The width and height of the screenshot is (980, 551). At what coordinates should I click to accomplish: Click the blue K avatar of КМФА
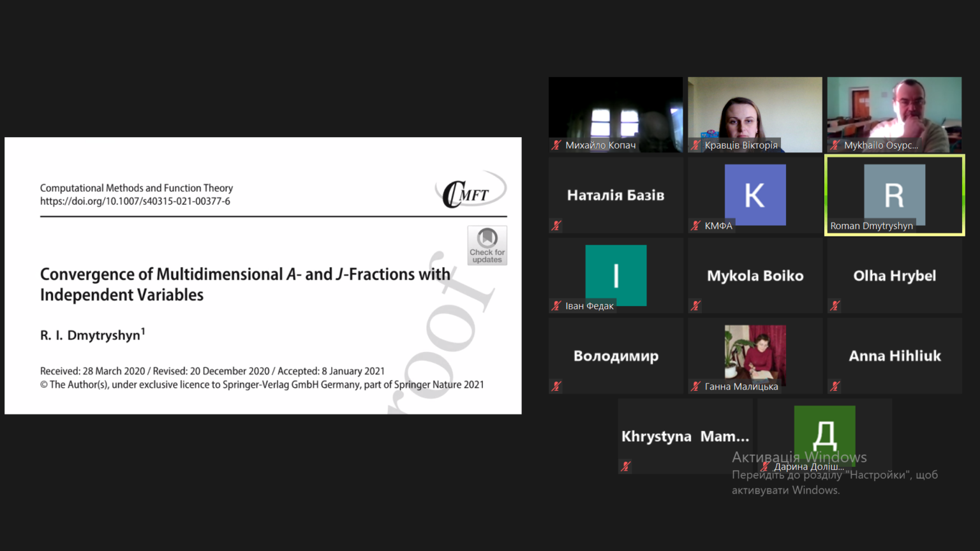tap(755, 195)
